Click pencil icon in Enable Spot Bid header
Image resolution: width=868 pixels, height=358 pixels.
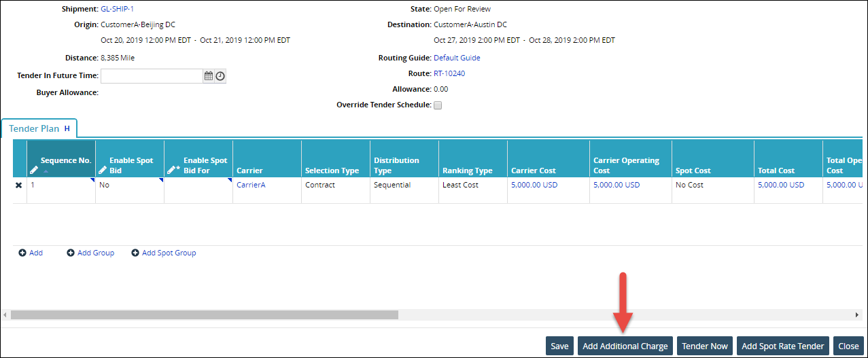[x=103, y=171]
